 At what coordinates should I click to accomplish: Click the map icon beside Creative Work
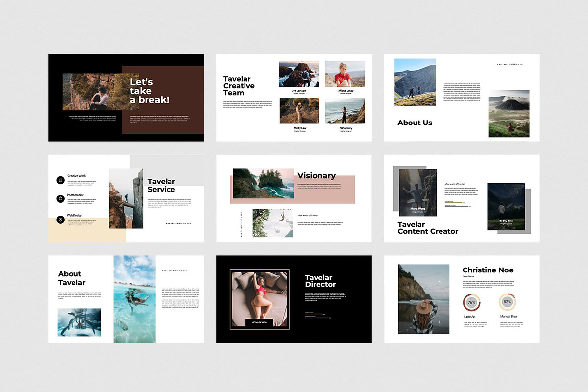click(x=60, y=180)
